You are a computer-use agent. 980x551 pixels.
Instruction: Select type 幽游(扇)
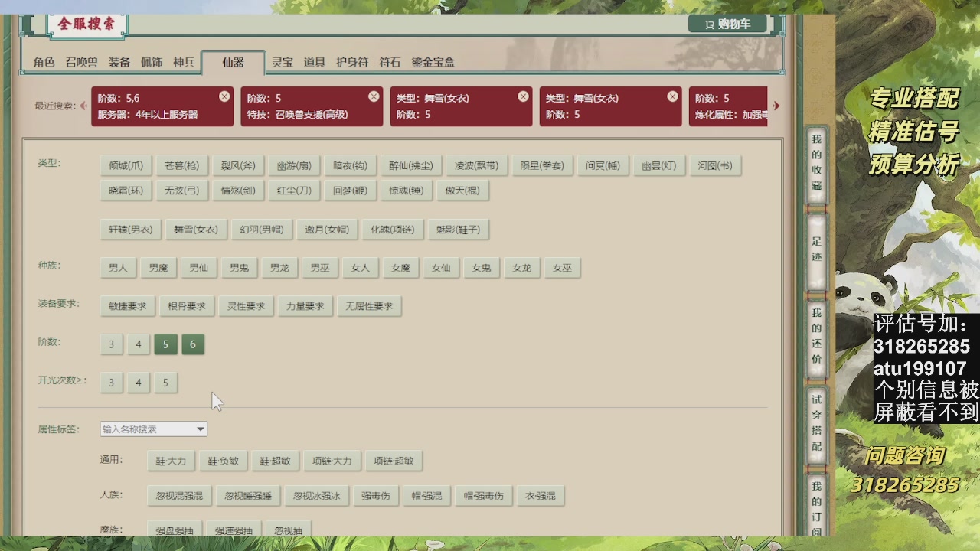(x=294, y=165)
